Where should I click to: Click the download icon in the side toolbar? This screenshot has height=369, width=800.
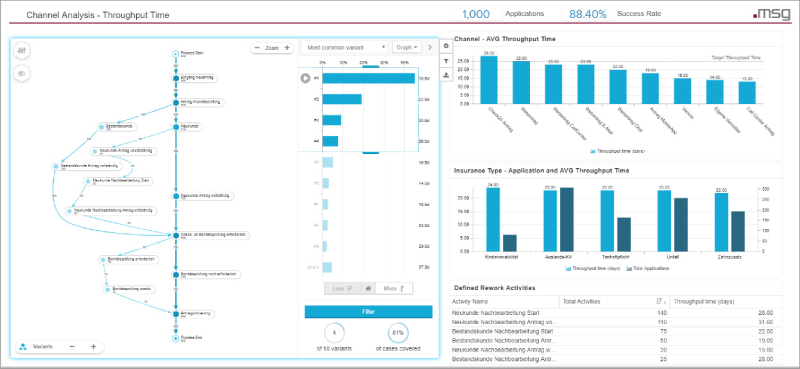(446, 75)
